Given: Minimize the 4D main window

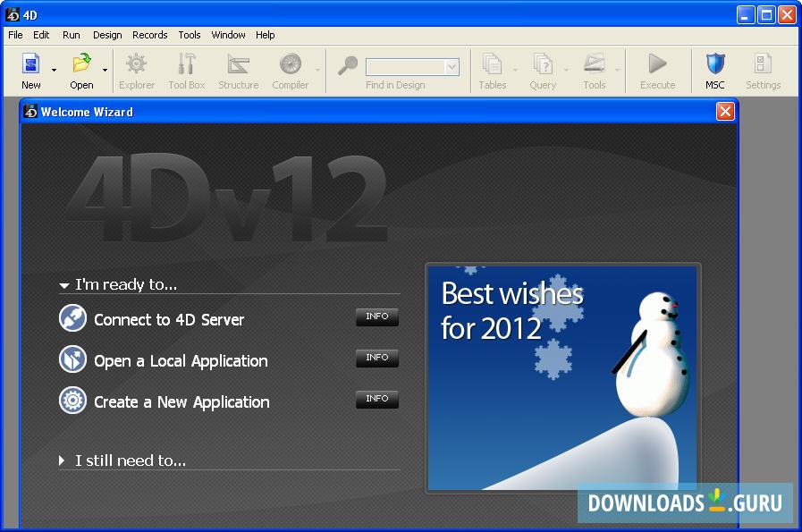Looking at the screenshot, I should coord(746,15).
